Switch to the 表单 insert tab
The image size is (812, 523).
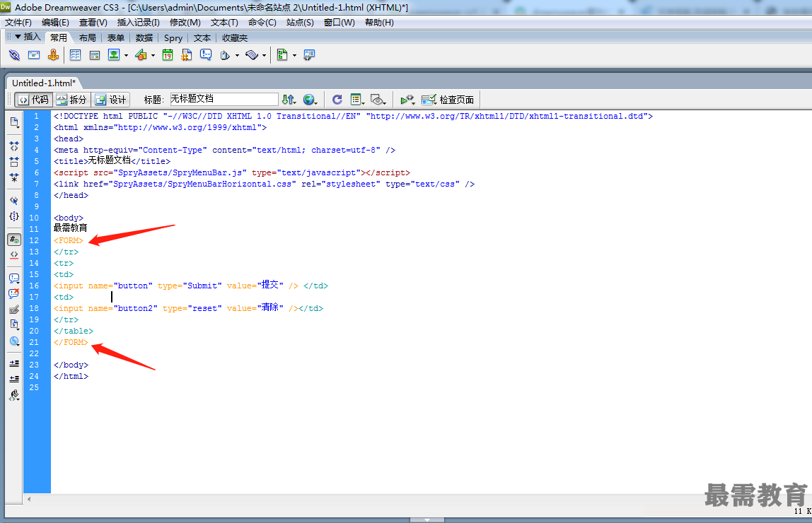tap(115, 37)
